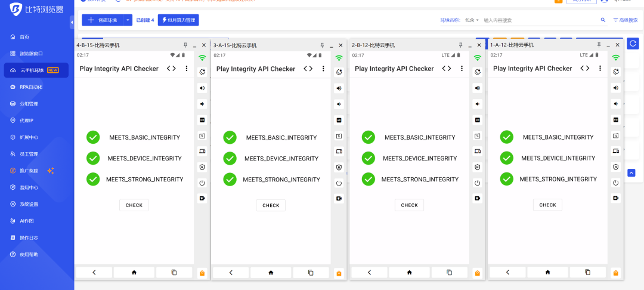Raise volume in 4-B-15 cloud phone window

click(x=202, y=88)
